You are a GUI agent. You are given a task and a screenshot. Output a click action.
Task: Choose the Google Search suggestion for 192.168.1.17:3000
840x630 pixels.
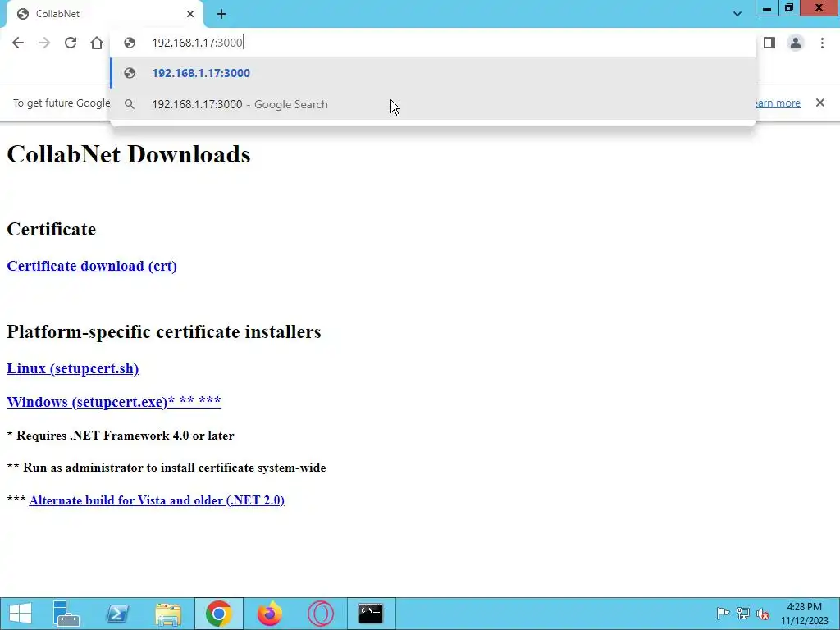point(433,104)
